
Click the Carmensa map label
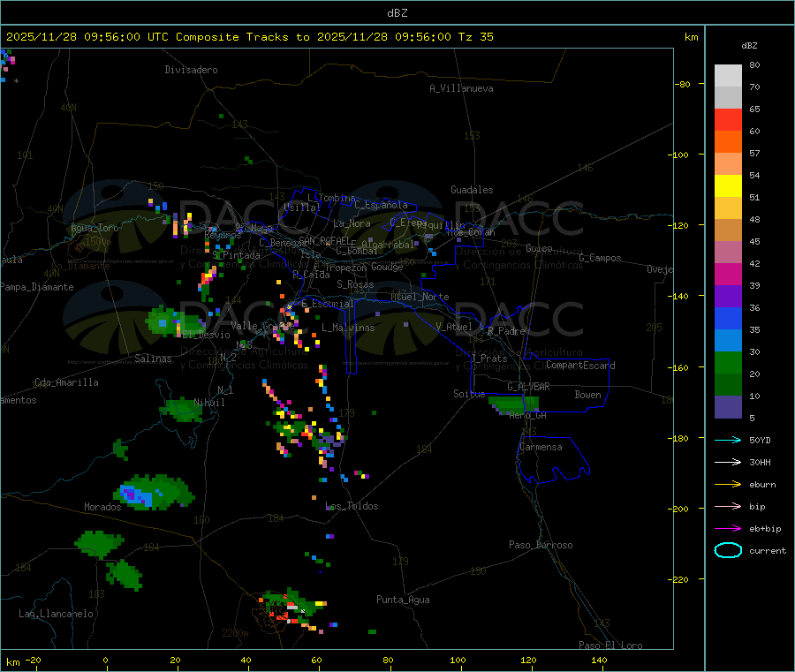coord(541,447)
